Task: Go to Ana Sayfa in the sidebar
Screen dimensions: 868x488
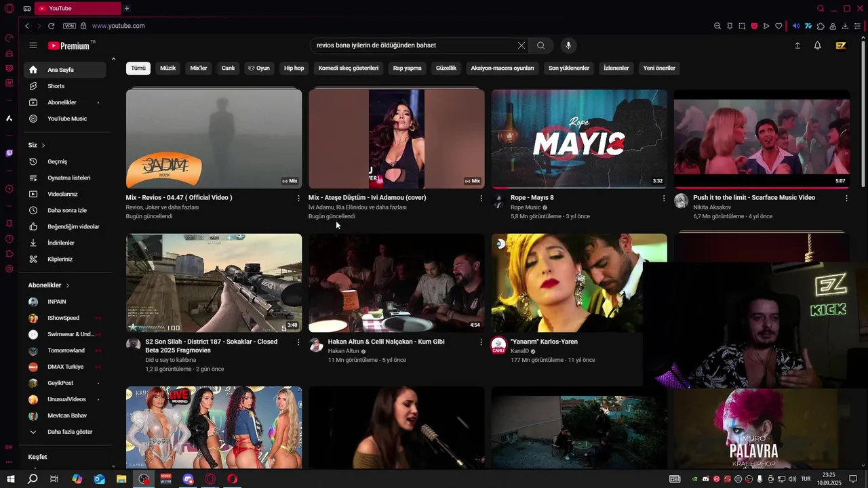Action: 65,70
